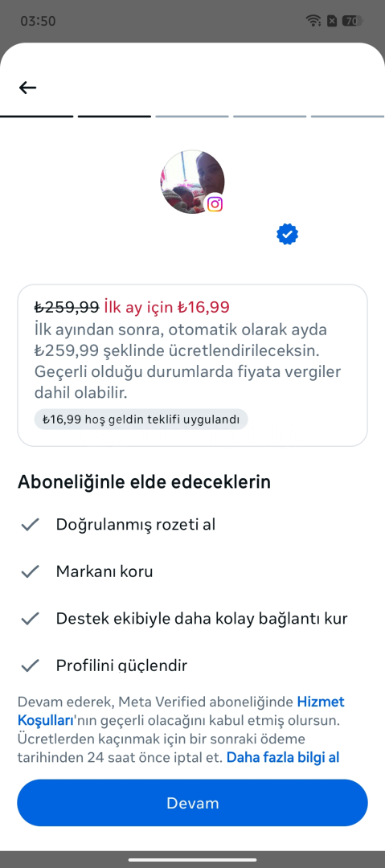Tap the third progress step segment
This screenshot has height=868, width=385.
click(191, 117)
